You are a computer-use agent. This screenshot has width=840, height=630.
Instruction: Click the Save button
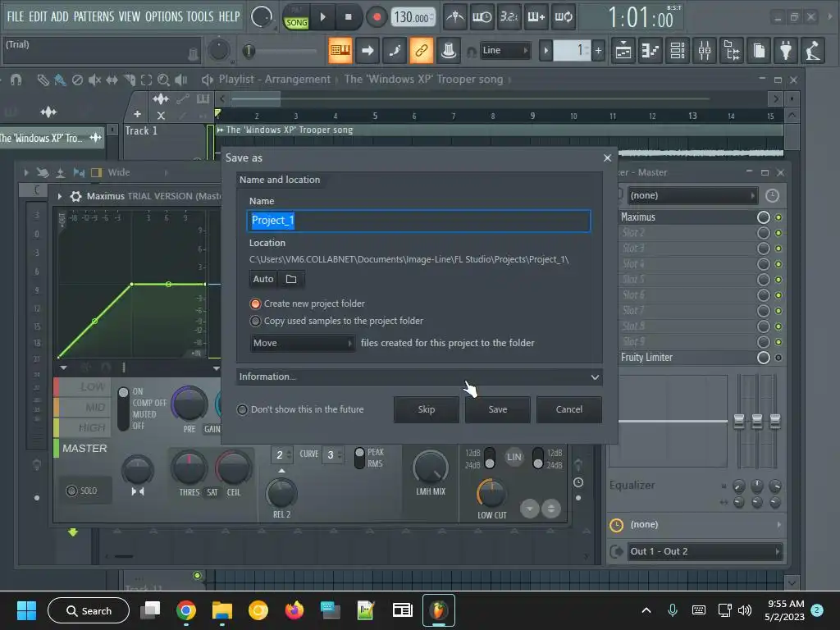pyautogui.click(x=498, y=409)
